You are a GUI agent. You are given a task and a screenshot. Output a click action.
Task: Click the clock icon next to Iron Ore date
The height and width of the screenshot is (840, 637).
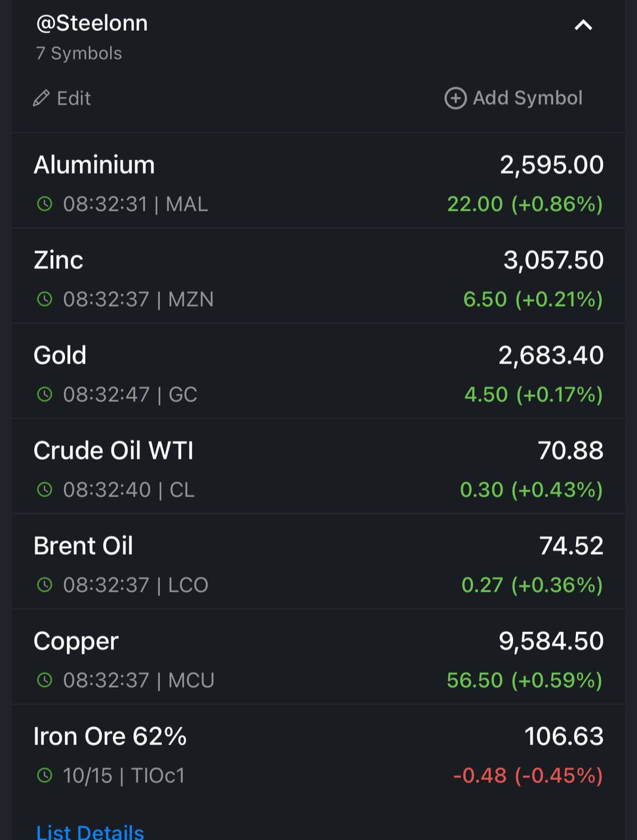tap(45, 776)
